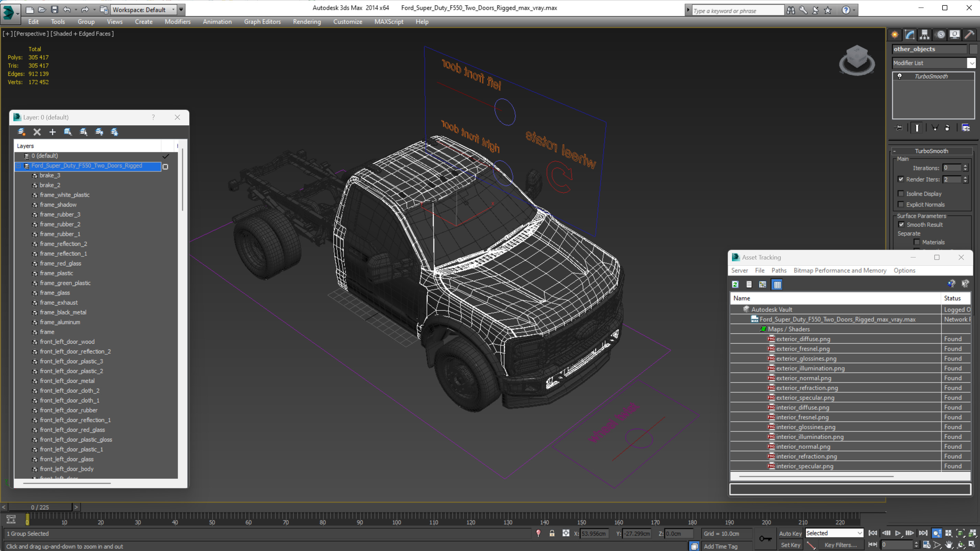This screenshot has height=551, width=980.
Task: Click the time slider 0 / 225 handle
Action: [x=40, y=507]
